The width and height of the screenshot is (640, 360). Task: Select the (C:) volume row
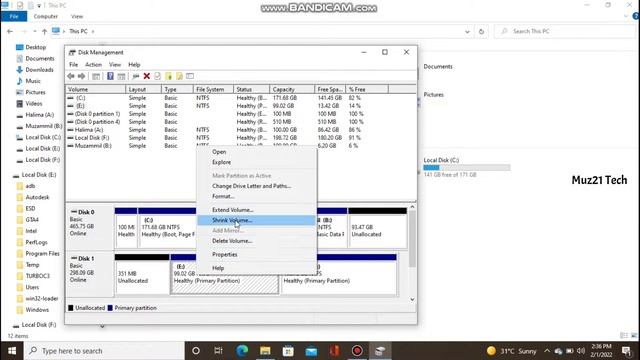click(x=241, y=98)
